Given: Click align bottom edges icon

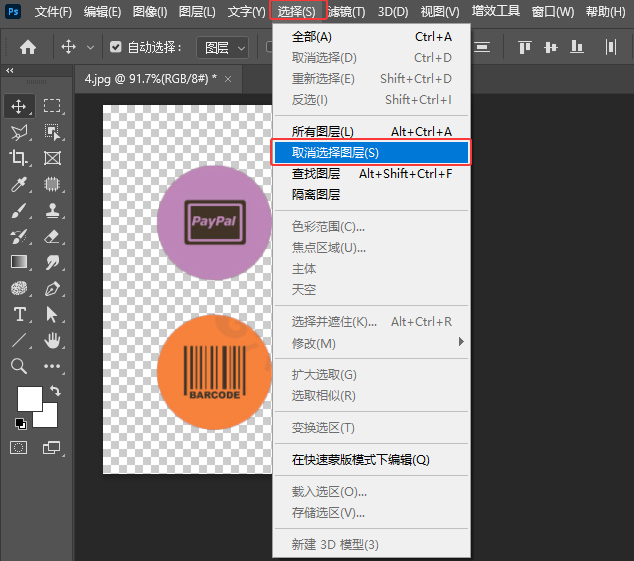Looking at the screenshot, I should point(577,47).
